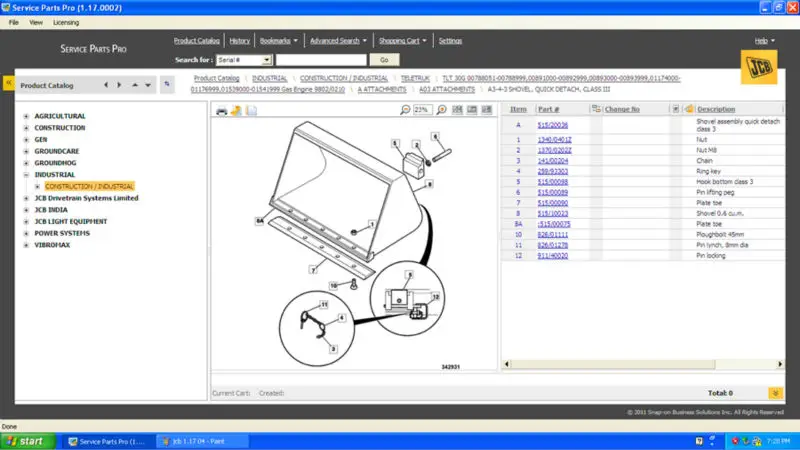Viewport: 800px width, 450px height.
Task: Open the Bookmarks dropdown menu
Action: point(279,41)
